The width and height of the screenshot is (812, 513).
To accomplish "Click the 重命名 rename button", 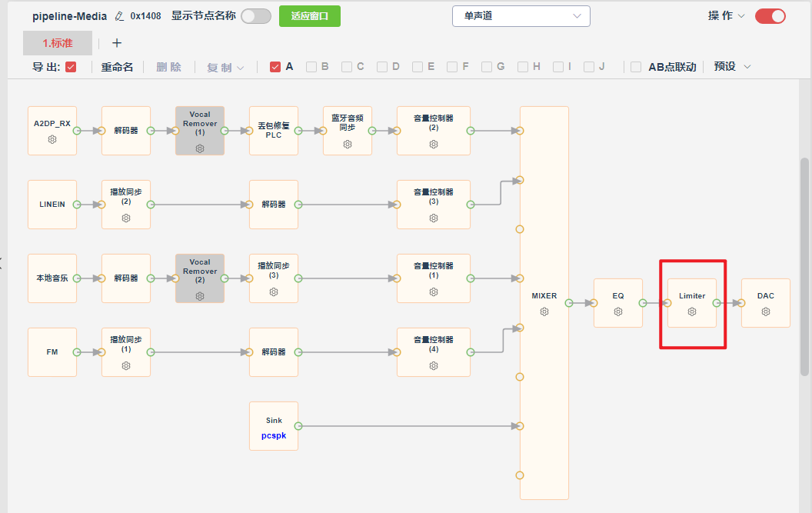I will tap(117, 67).
